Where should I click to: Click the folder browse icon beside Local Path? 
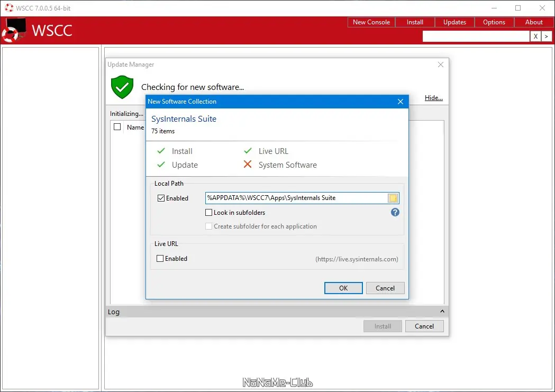pyautogui.click(x=393, y=198)
